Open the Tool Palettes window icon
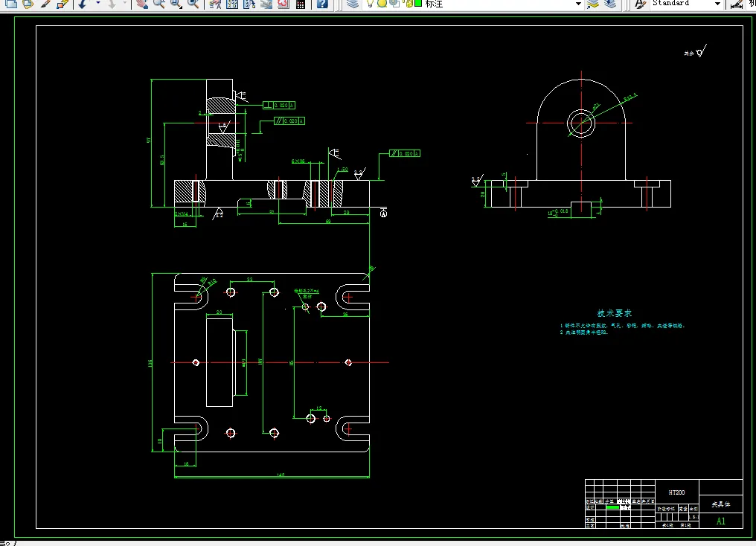 [249, 4]
